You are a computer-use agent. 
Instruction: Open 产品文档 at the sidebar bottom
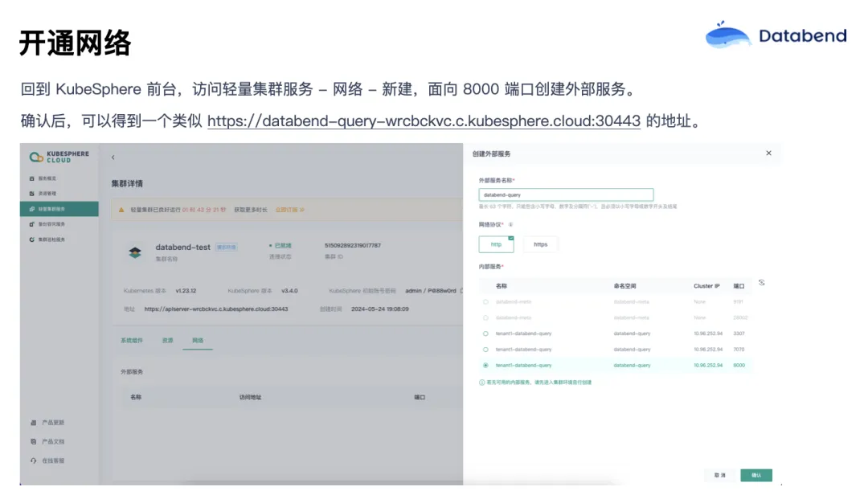[47, 441]
